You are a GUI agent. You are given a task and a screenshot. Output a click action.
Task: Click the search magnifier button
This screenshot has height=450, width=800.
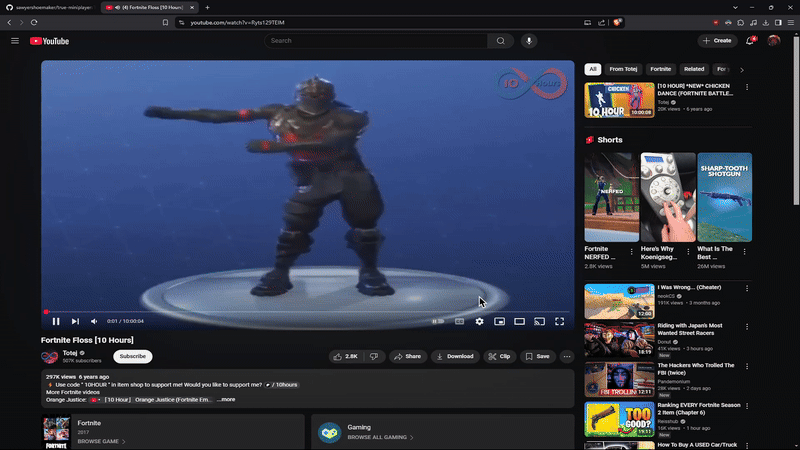tap(501, 41)
